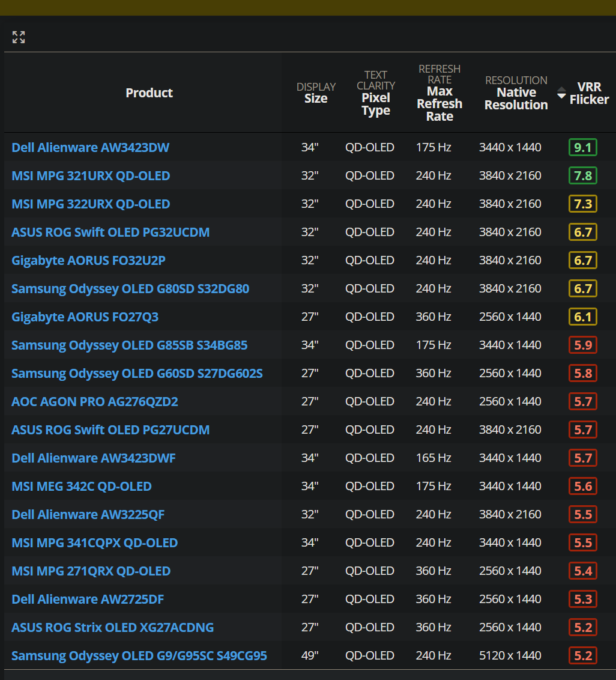This screenshot has width=616, height=680.
Task: Select the 49" display size cell
Action: click(310, 656)
